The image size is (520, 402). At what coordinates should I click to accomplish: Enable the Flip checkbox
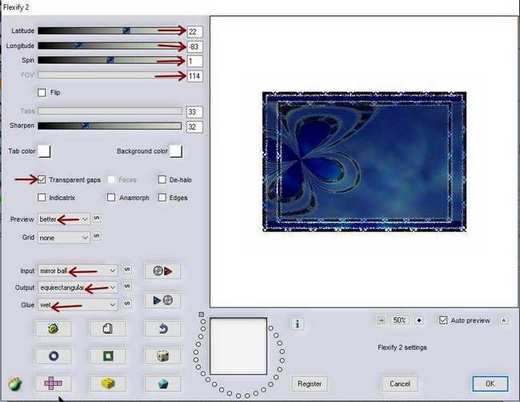(x=42, y=92)
